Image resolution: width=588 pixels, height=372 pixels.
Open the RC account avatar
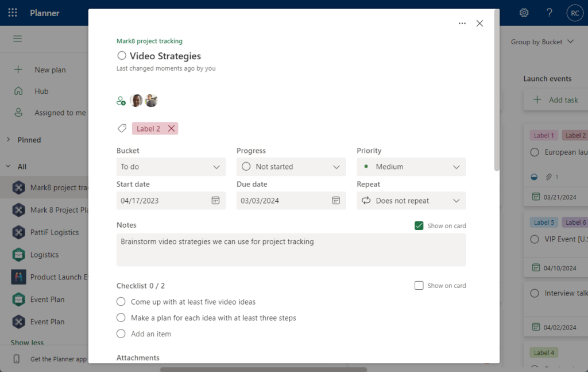[575, 13]
